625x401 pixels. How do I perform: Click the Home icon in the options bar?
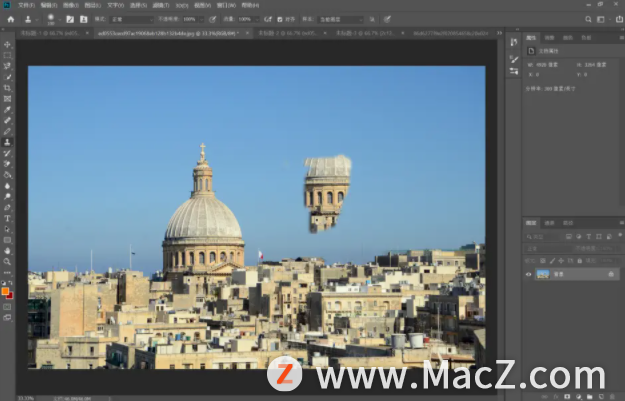pyautogui.click(x=11, y=19)
